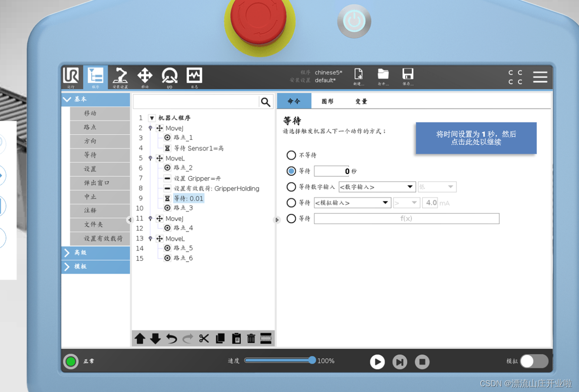Select the Program tab icon
This screenshot has width=579, height=392.
[95, 77]
